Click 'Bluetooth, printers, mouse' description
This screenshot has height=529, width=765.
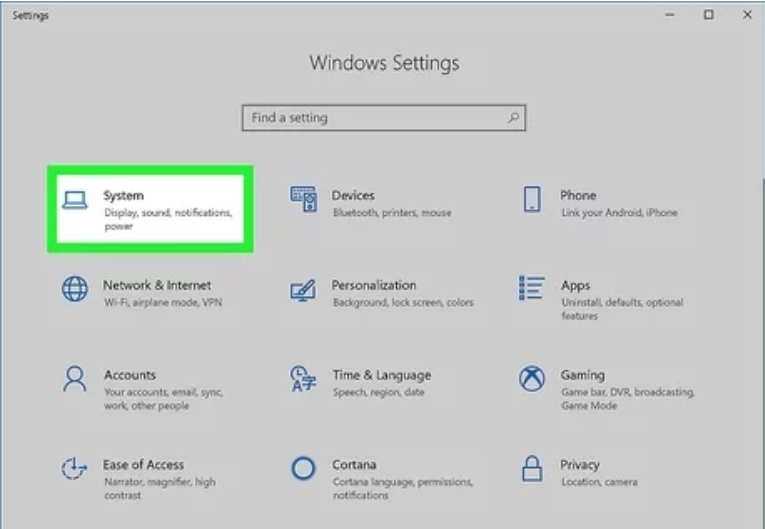pyautogui.click(x=392, y=213)
